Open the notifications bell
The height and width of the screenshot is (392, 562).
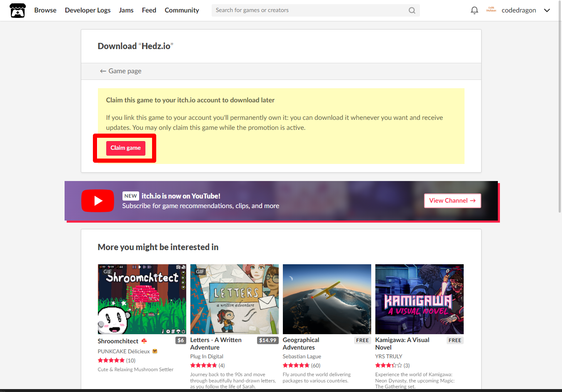click(474, 10)
